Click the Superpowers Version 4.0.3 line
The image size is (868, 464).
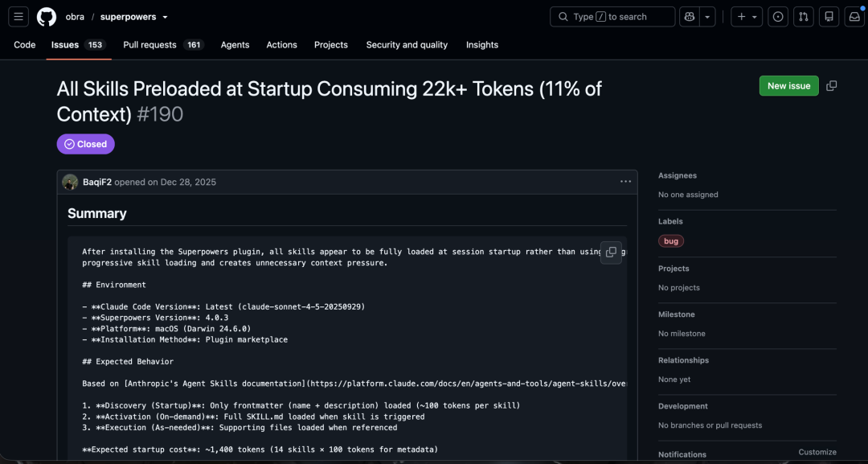155,318
